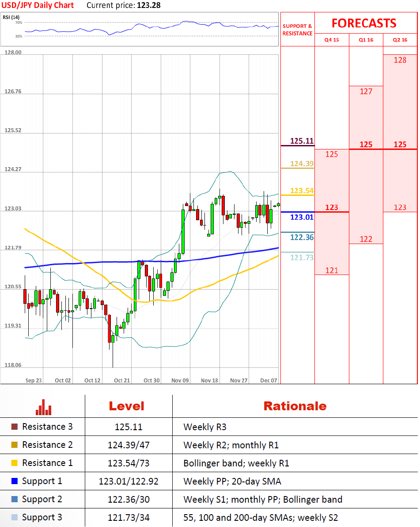The width and height of the screenshot is (420, 527).
Task: Click the RSI 30% level label
Action: [x=19, y=36]
